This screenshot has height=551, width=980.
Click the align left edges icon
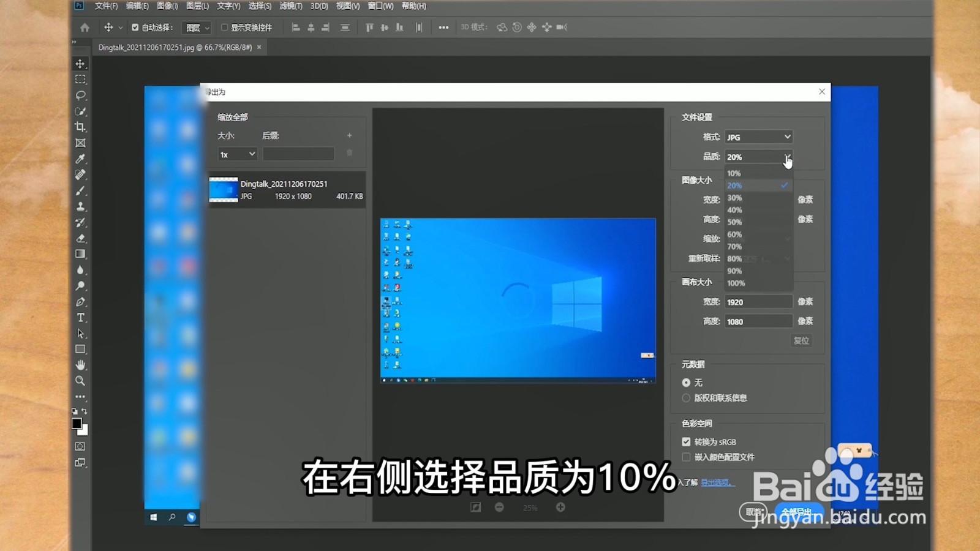pos(296,27)
